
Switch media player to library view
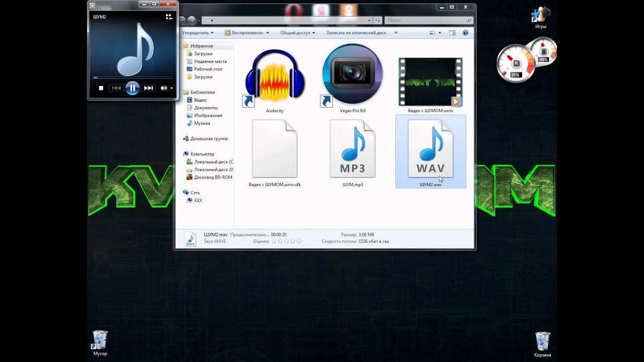point(169,17)
